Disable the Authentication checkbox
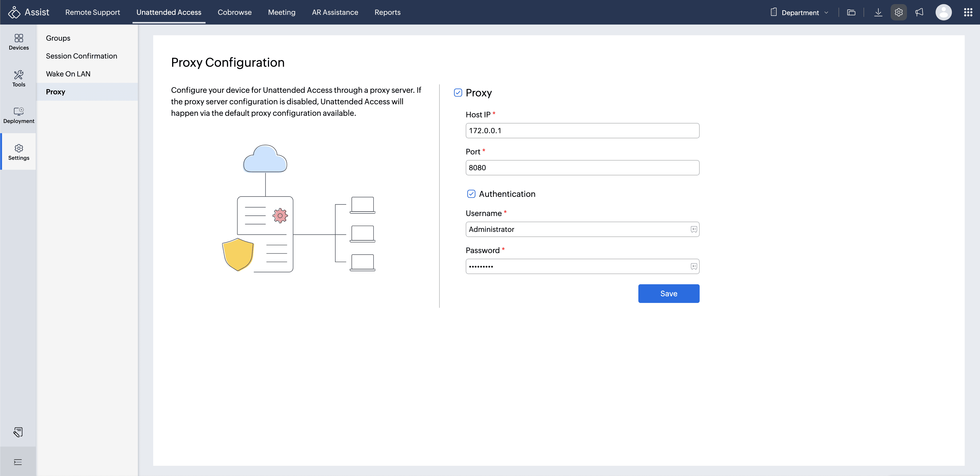 point(471,194)
